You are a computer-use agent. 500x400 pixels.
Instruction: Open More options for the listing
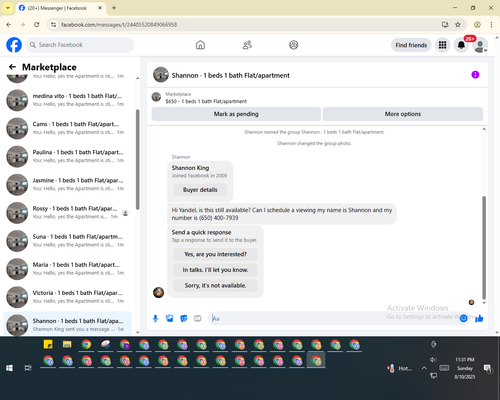point(403,114)
